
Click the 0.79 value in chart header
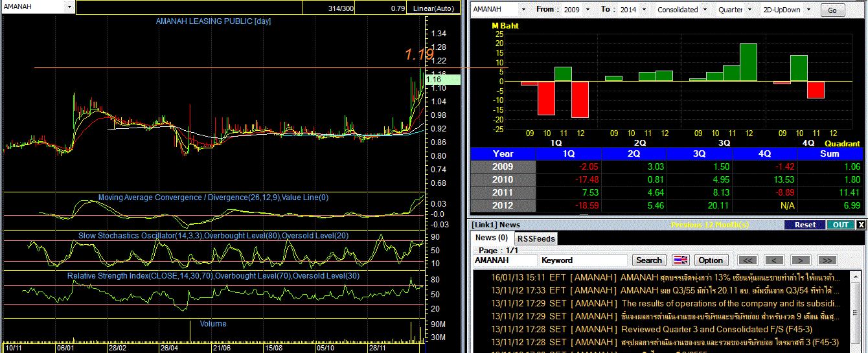tap(398, 8)
